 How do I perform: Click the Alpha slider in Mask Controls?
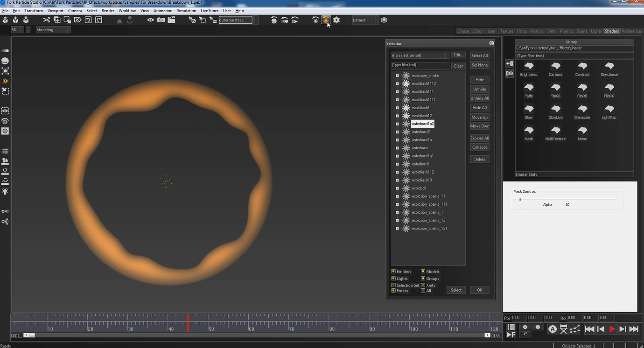coord(520,199)
